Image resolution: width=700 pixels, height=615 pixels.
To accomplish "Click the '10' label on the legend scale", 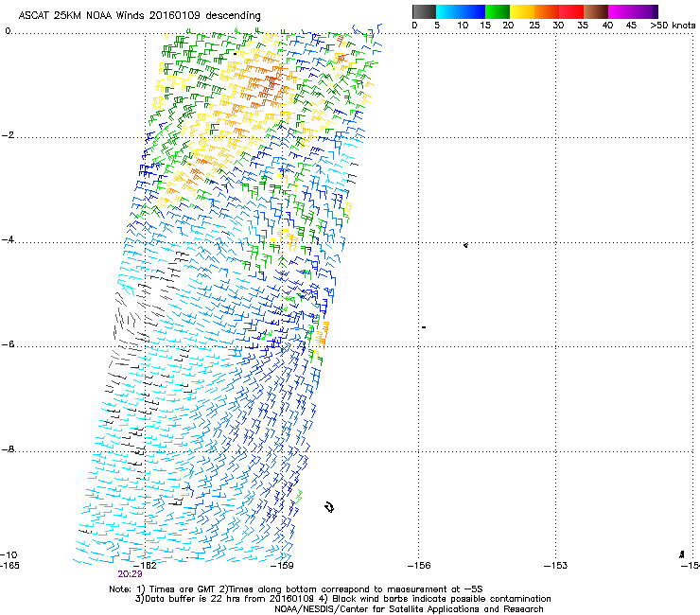I will click(463, 26).
